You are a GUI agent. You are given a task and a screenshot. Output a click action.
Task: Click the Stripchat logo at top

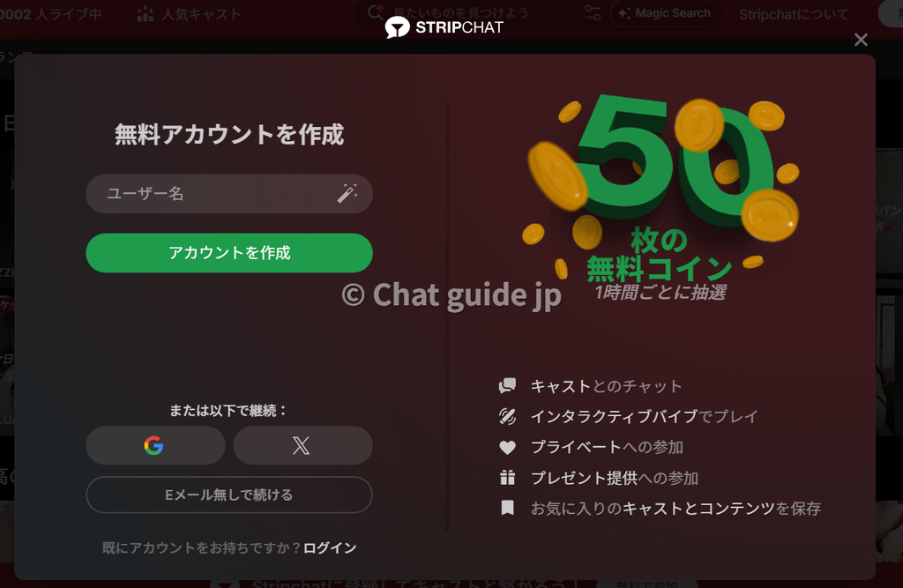(x=444, y=27)
